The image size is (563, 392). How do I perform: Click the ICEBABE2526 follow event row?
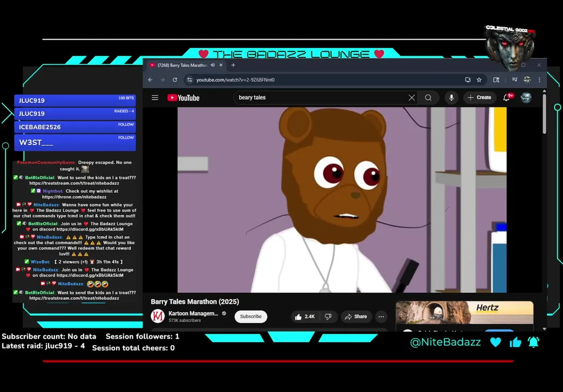pyautogui.click(x=75, y=127)
